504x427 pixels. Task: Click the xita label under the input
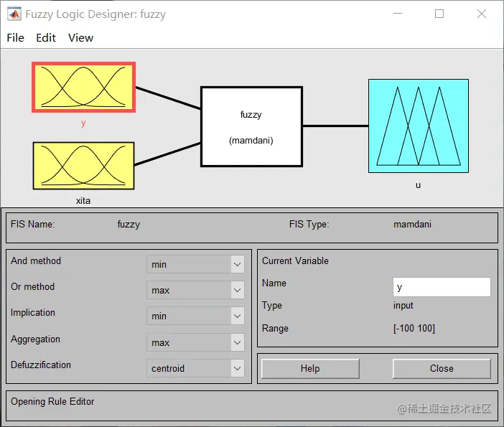(x=83, y=201)
